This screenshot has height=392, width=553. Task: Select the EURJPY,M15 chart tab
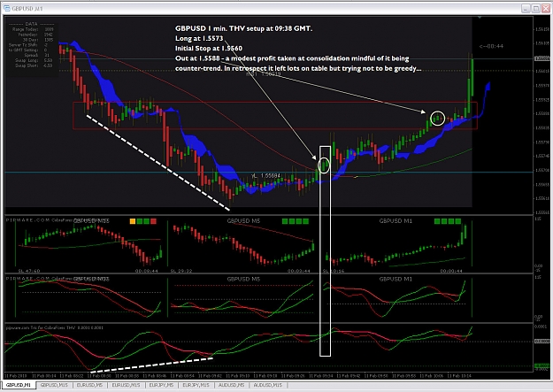pyautogui.click(x=196, y=385)
